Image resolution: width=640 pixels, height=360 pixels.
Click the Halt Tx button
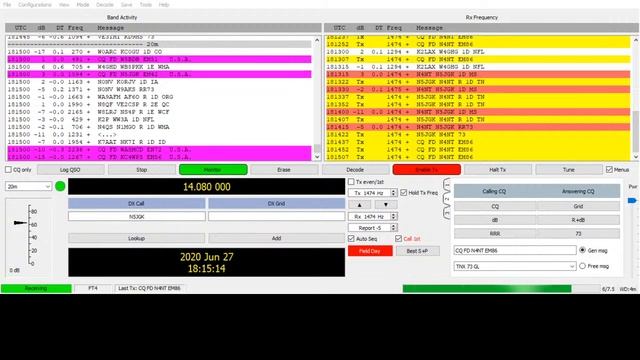498,169
